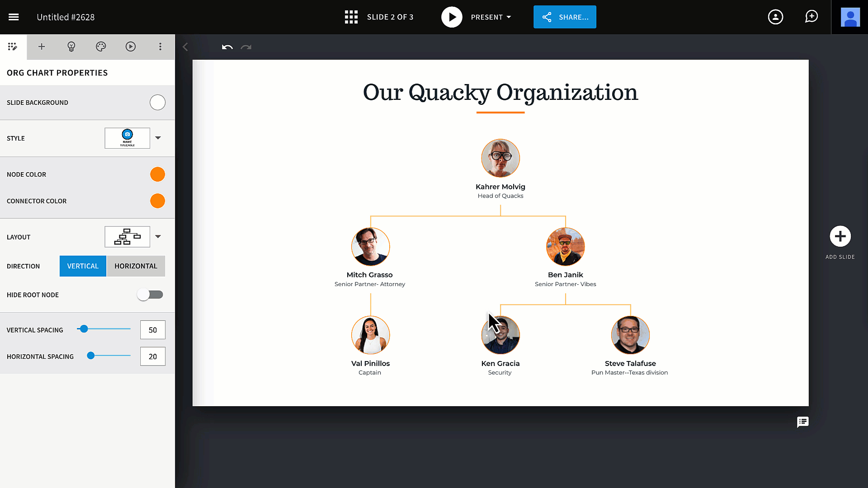Viewport: 868px width, 488px height.
Task: Open the Layout preview box
Action: click(127, 237)
